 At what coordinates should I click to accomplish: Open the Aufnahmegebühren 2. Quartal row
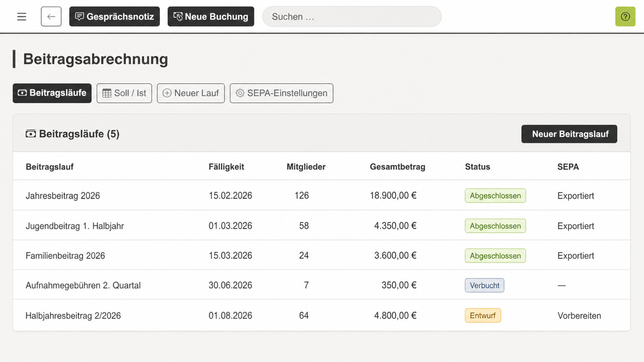coord(321,285)
